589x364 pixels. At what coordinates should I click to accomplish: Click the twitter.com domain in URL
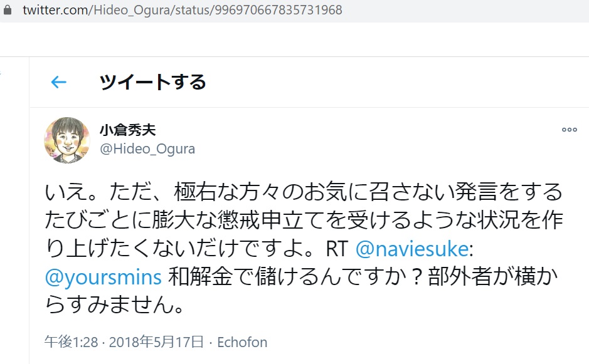click(56, 10)
